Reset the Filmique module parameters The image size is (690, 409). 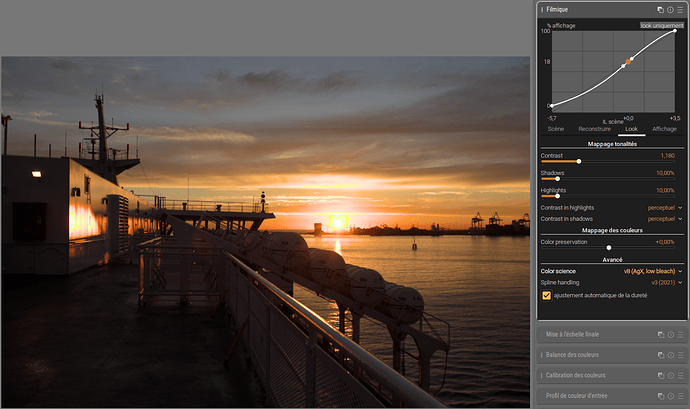[x=670, y=10]
